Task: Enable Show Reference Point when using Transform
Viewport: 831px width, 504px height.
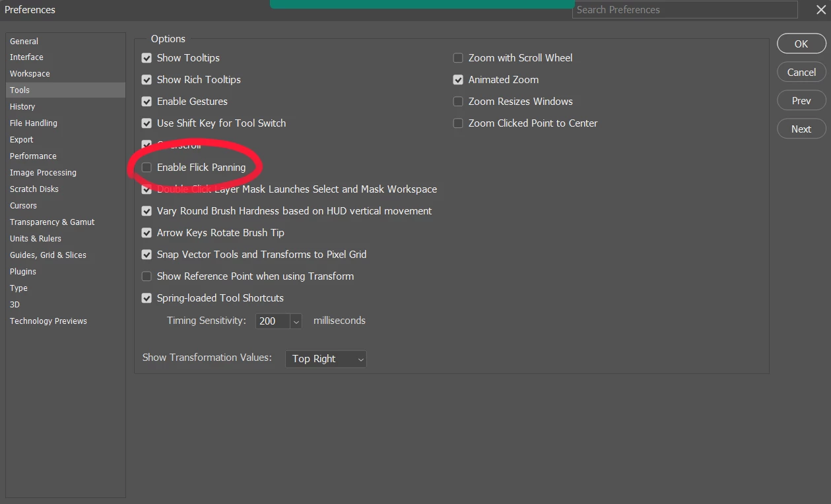Action: 147,276
